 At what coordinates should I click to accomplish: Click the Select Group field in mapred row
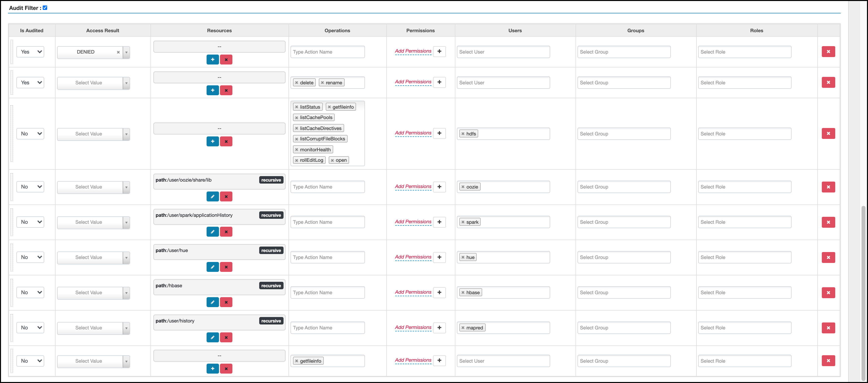[623, 328]
